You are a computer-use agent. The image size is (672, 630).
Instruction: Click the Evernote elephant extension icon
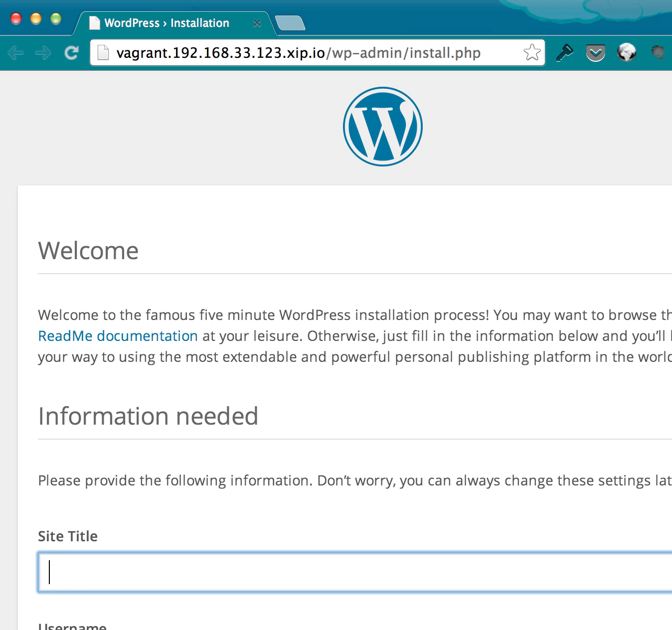[x=659, y=52]
